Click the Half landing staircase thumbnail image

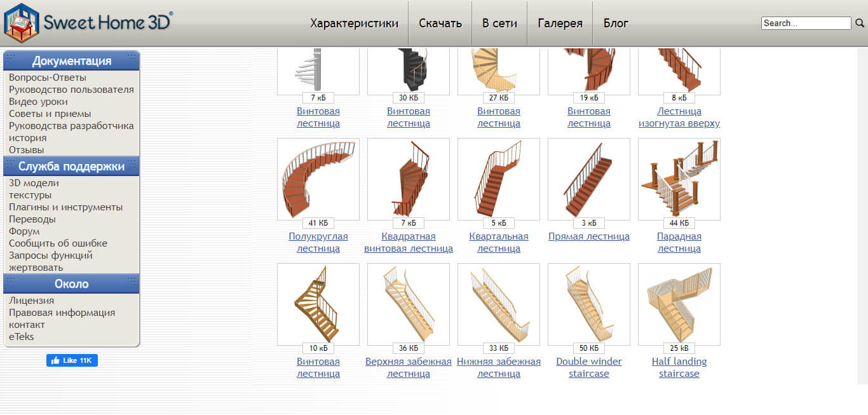click(x=679, y=304)
